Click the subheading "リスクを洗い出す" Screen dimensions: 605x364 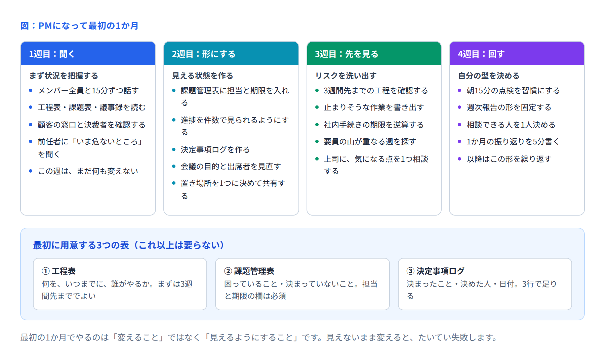pyautogui.click(x=346, y=76)
